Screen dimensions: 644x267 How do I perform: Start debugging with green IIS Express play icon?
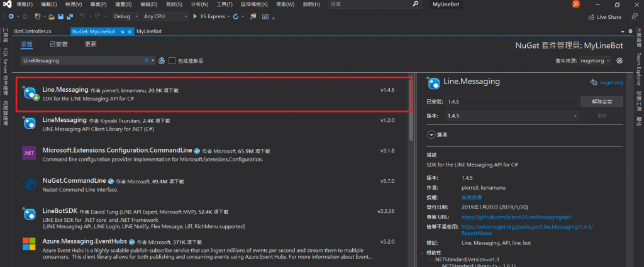tap(195, 16)
